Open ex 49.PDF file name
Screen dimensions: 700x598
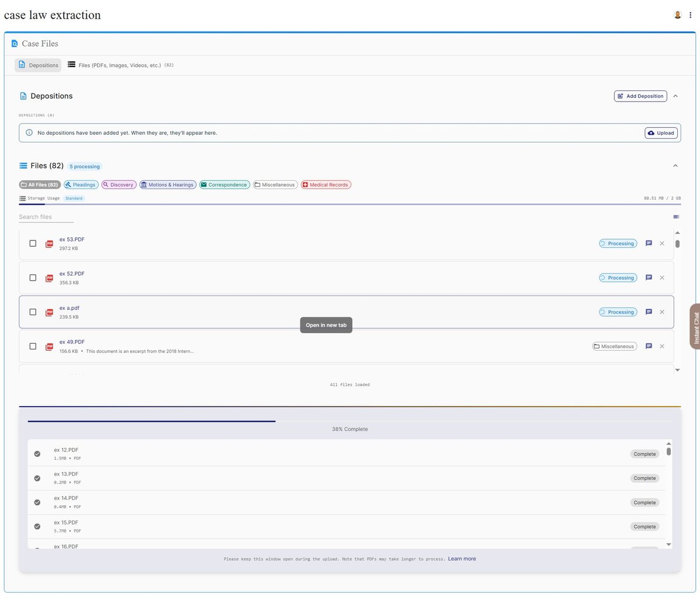(72, 342)
